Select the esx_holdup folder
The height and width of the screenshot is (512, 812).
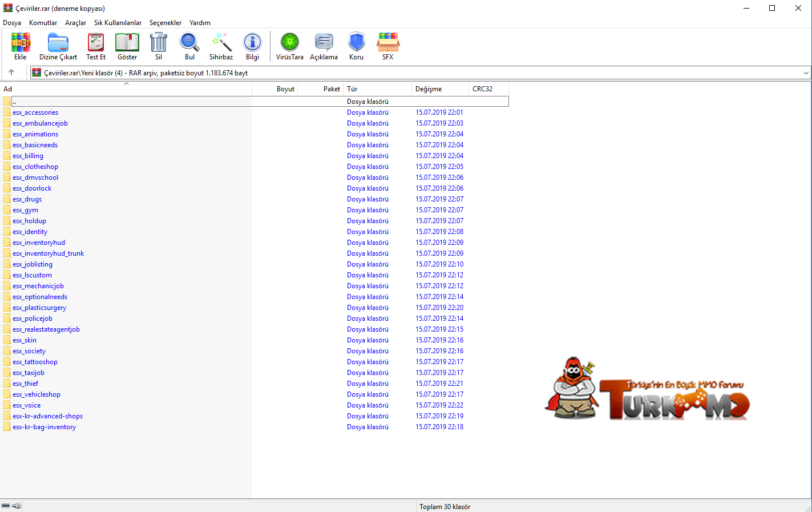[30, 221]
